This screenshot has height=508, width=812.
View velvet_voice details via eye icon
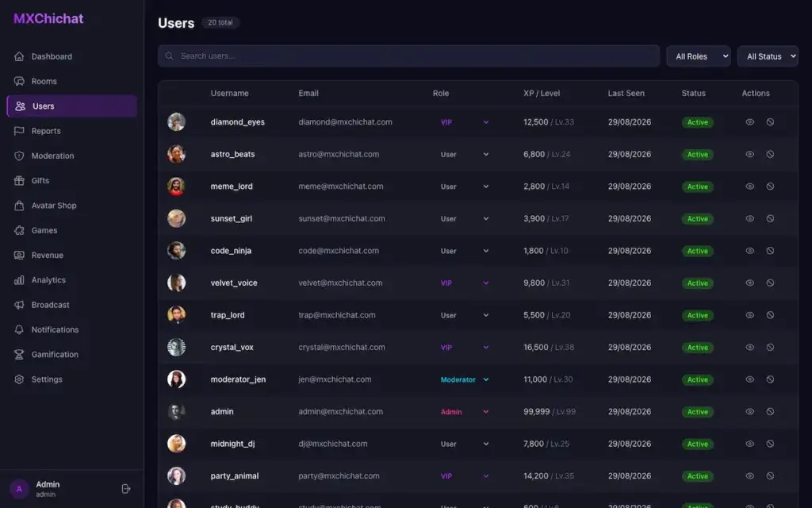(x=749, y=283)
